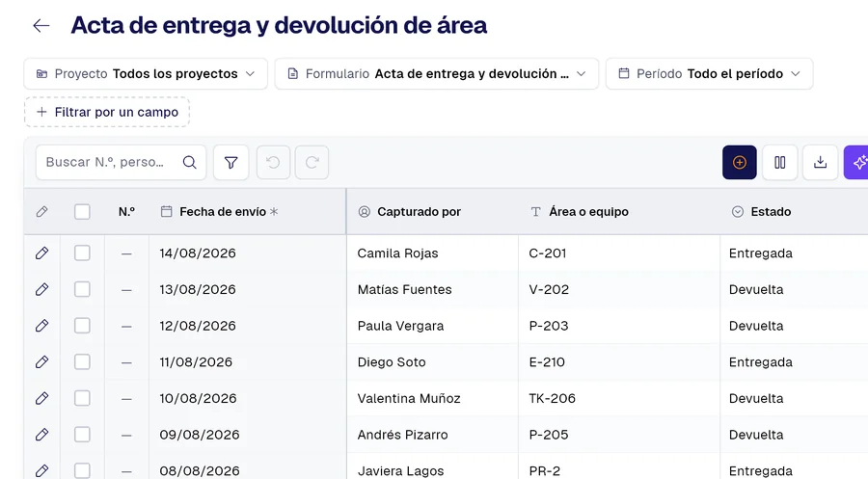Click Devuelta status in Andrés Pizarro row
This screenshot has height=479, width=868.
[x=756, y=435]
